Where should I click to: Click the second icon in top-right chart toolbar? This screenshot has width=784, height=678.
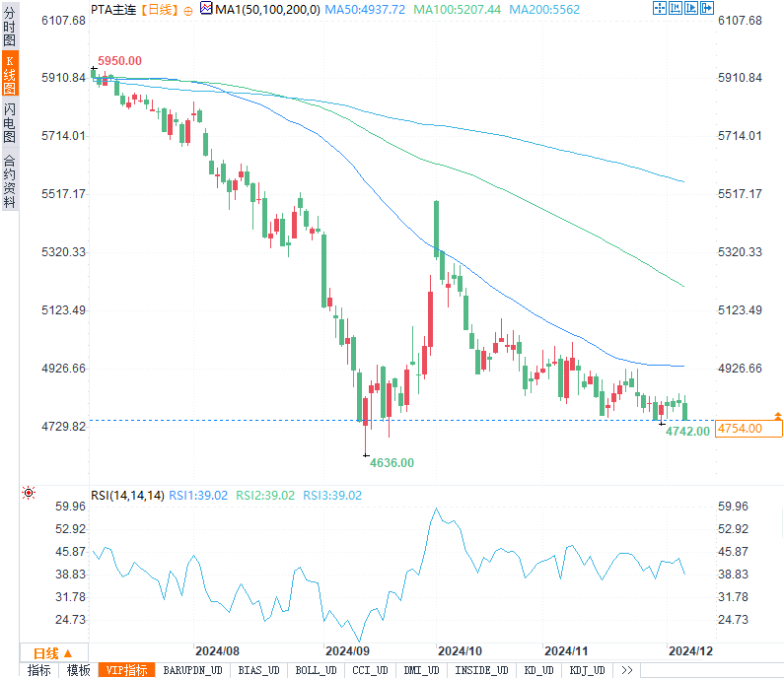tap(676, 9)
